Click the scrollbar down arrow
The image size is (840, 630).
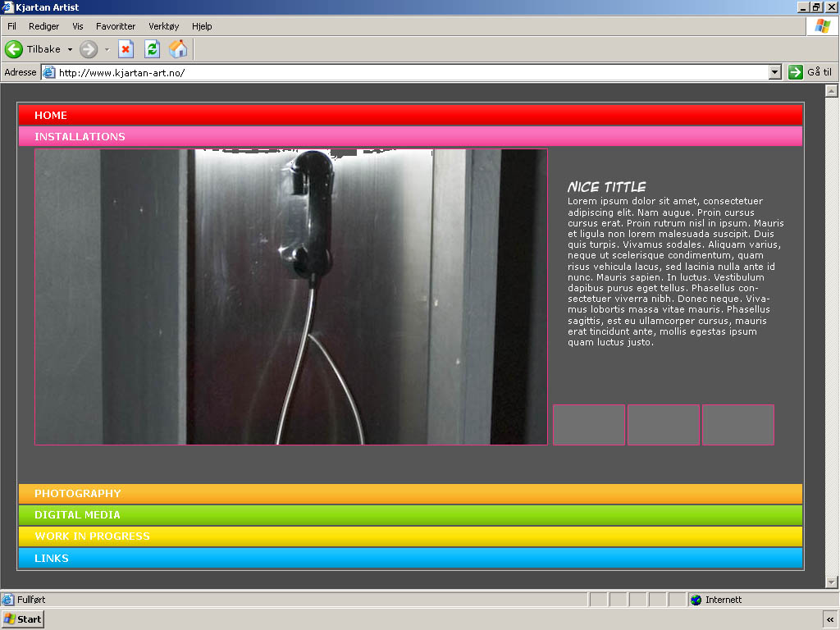click(831, 582)
